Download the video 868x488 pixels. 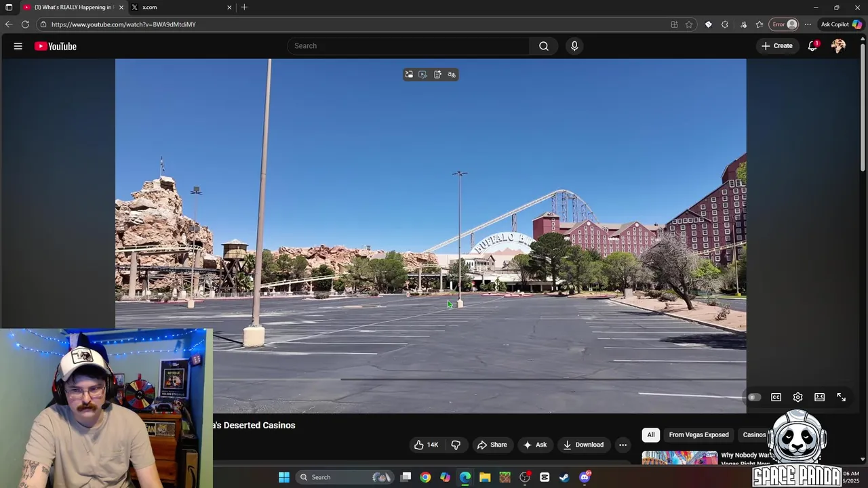point(583,445)
